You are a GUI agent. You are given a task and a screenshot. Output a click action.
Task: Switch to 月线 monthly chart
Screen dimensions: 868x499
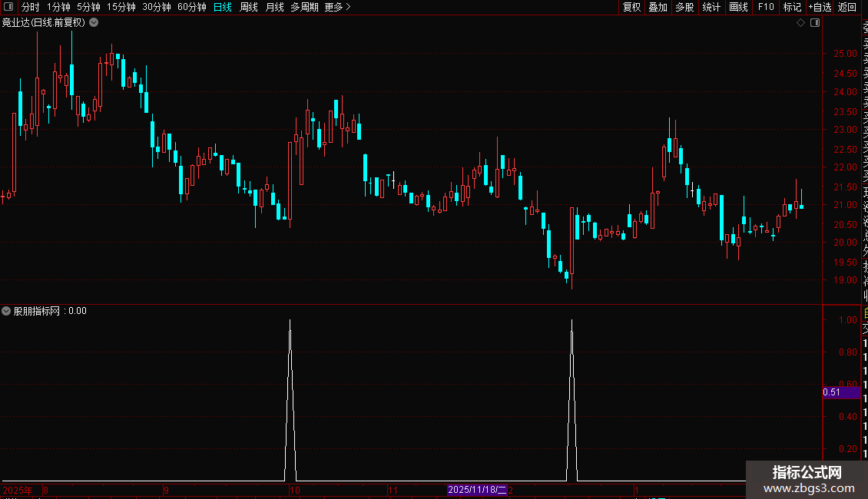274,7
